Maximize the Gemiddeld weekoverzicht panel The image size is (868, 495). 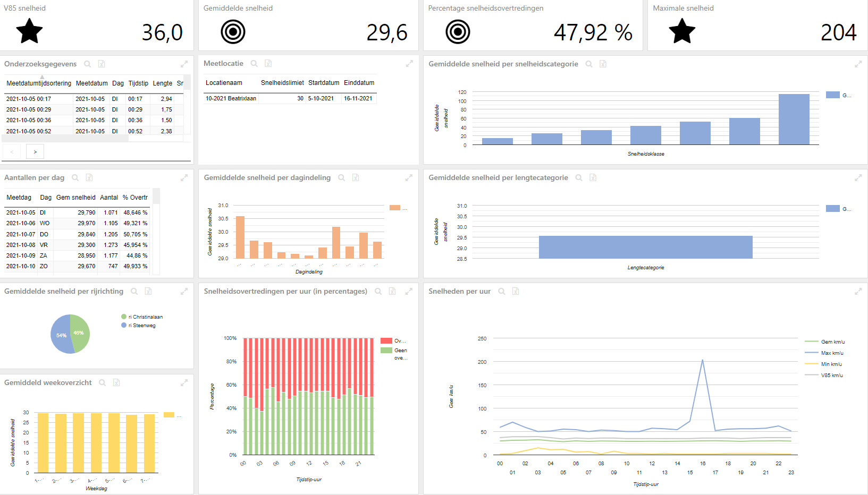point(184,382)
